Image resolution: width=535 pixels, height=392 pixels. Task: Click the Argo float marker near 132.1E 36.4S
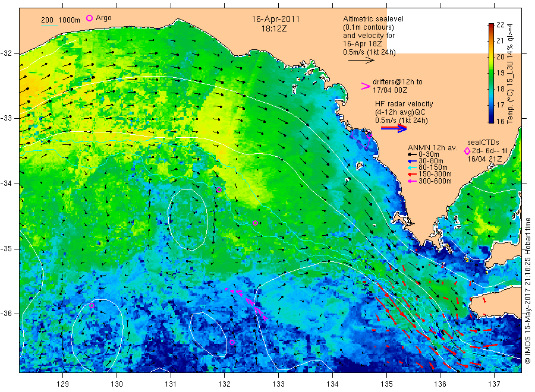[232, 342]
